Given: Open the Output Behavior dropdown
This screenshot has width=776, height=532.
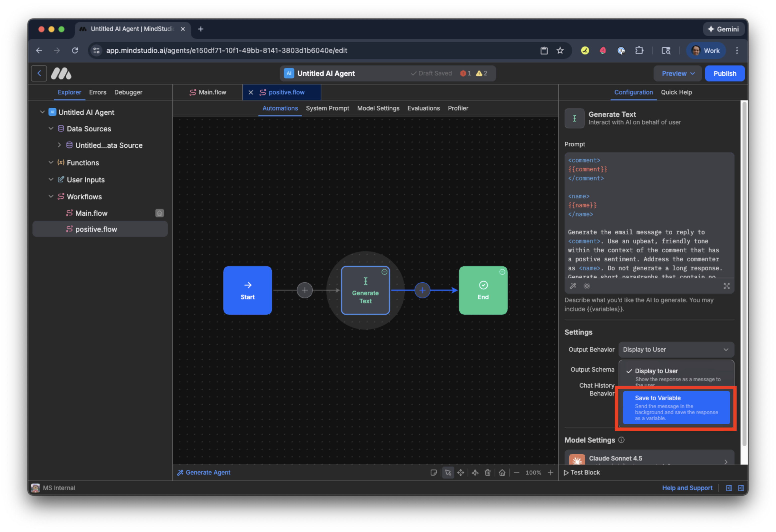Looking at the screenshot, I should (x=676, y=349).
